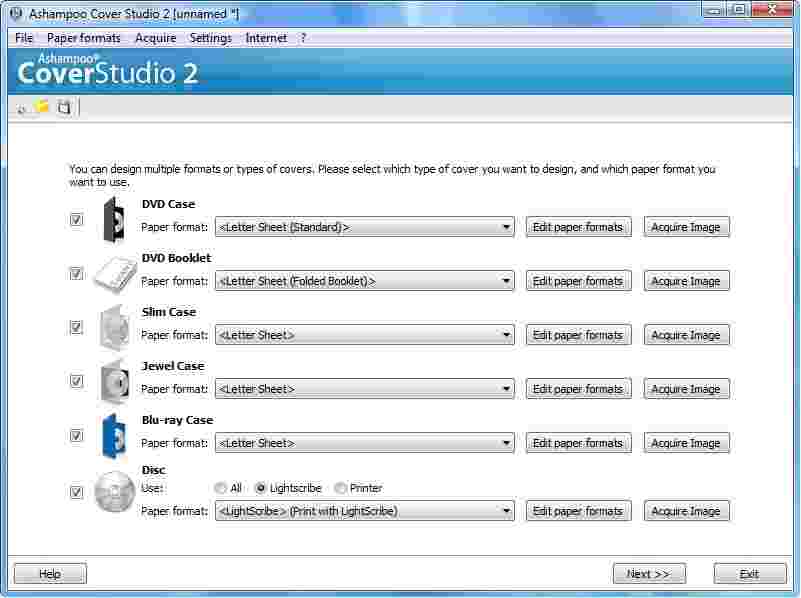The height and width of the screenshot is (598, 801).
Task: Open DVD Booklet paper format dropdown
Action: coord(365,281)
